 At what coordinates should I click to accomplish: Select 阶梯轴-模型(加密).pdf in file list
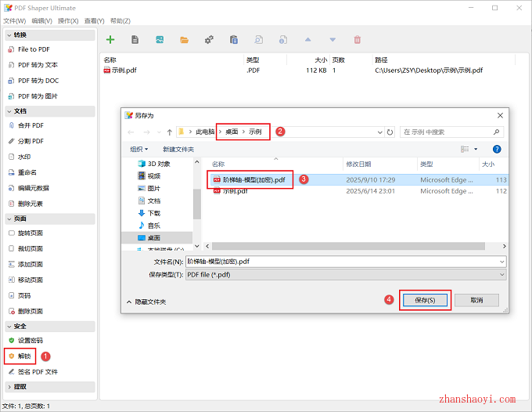358,179
